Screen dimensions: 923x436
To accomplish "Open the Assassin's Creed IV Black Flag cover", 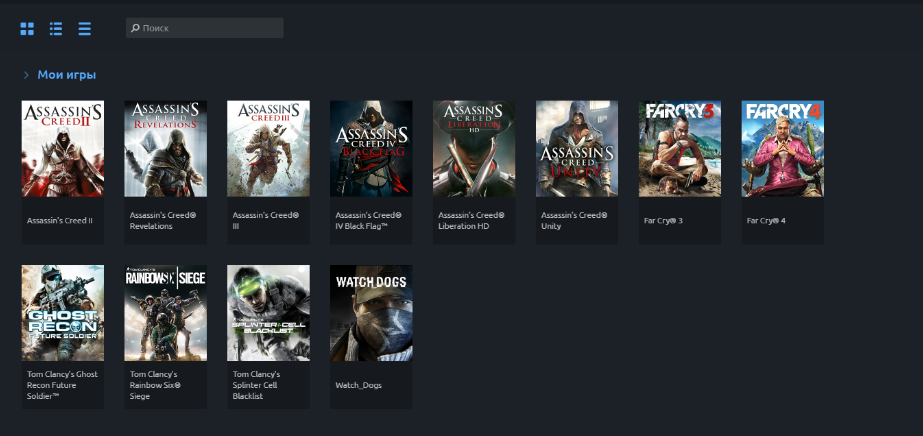I will point(371,148).
